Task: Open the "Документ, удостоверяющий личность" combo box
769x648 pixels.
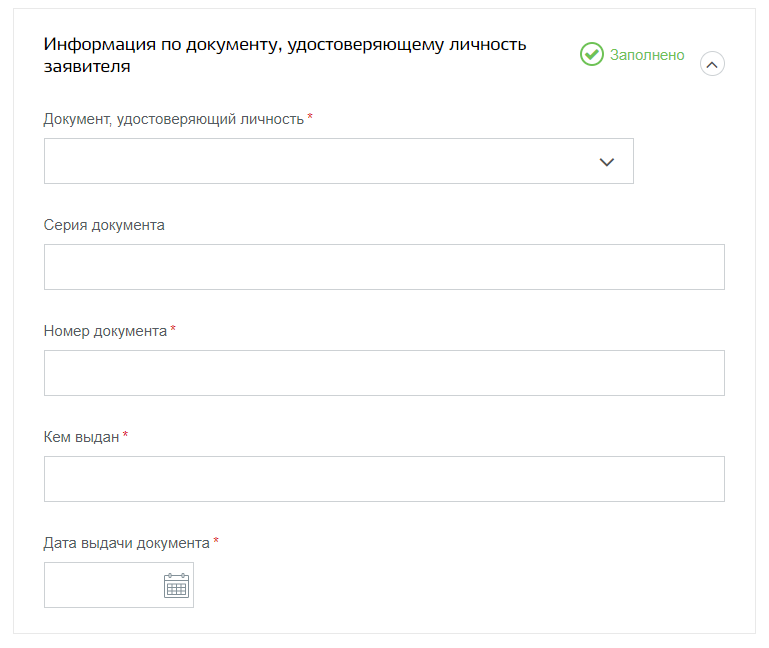Action: (x=339, y=161)
